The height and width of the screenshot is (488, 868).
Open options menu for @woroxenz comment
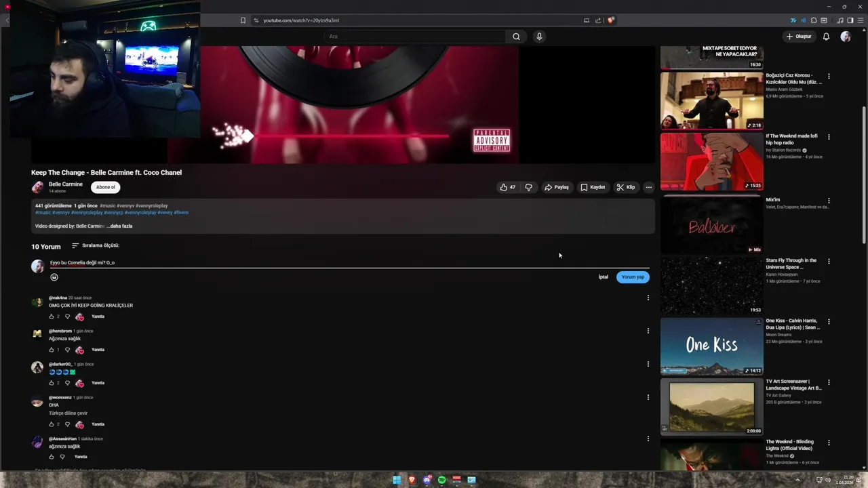pos(648,397)
